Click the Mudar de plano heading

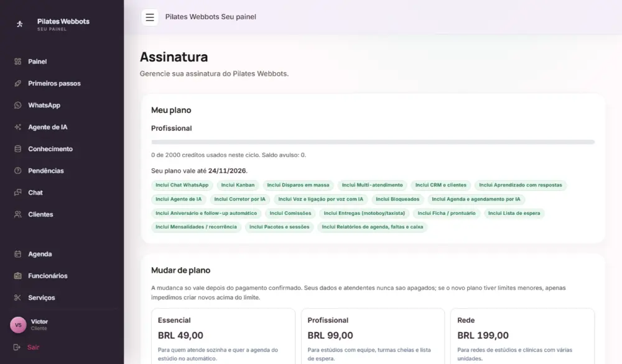coord(180,270)
